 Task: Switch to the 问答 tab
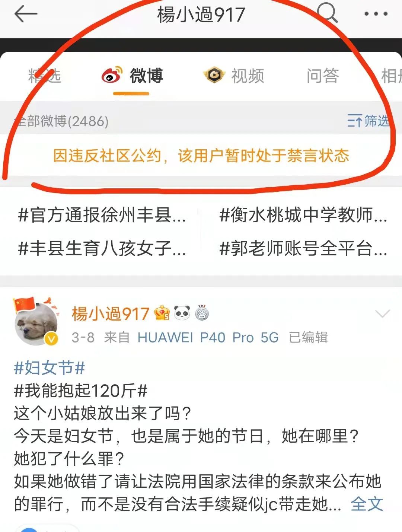323,76
